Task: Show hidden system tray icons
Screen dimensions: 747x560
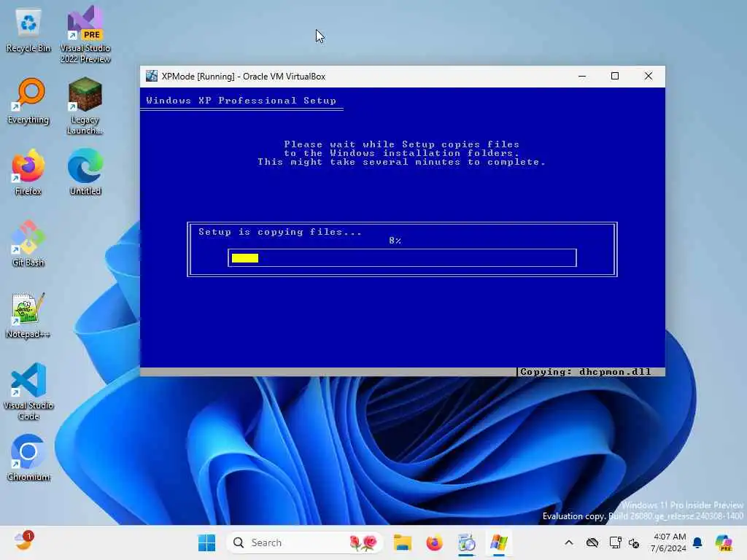Action: pos(569,542)
